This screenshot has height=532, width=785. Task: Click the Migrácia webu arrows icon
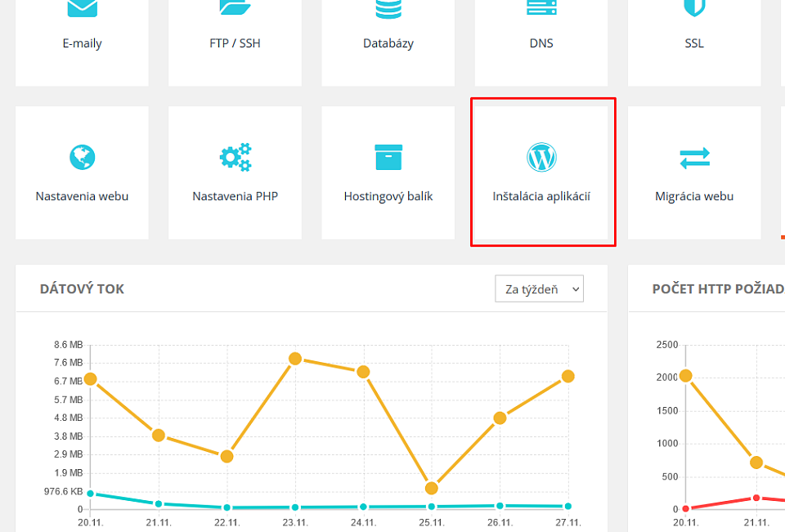tap(694, 159)
